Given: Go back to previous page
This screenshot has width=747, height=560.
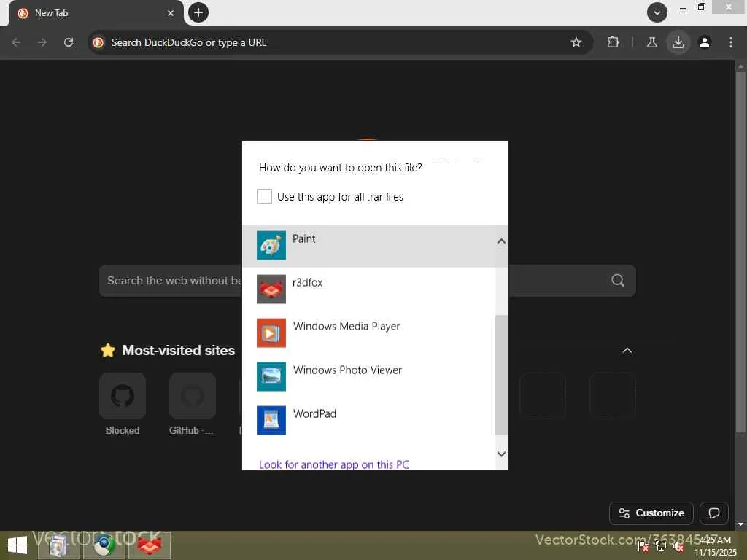Looking at the screenshot, I should (16, 42).
